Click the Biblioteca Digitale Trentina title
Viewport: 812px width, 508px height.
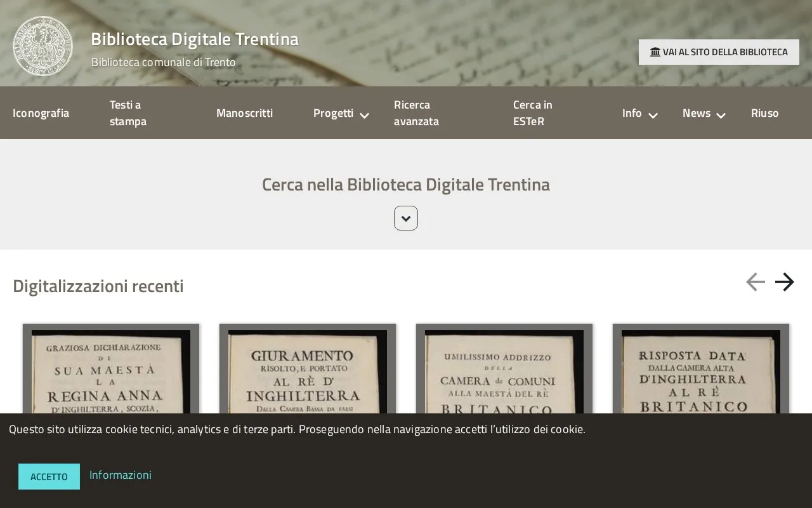[x=195, y=39]
